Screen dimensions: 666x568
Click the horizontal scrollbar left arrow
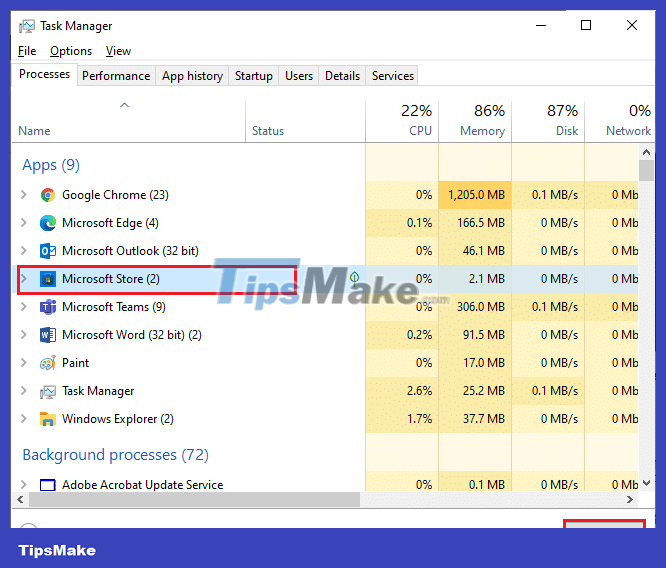click(20, 500)
